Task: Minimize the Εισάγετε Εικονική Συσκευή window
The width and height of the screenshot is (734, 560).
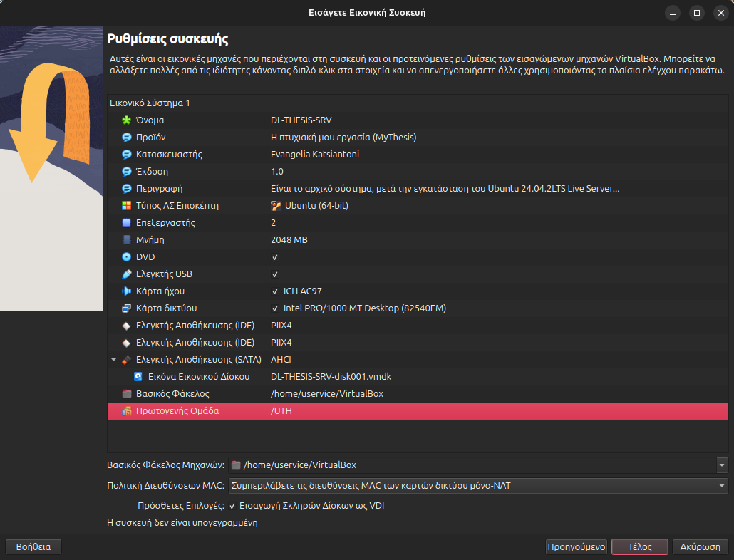Action: pyautogui.click(x=673, y=13)
